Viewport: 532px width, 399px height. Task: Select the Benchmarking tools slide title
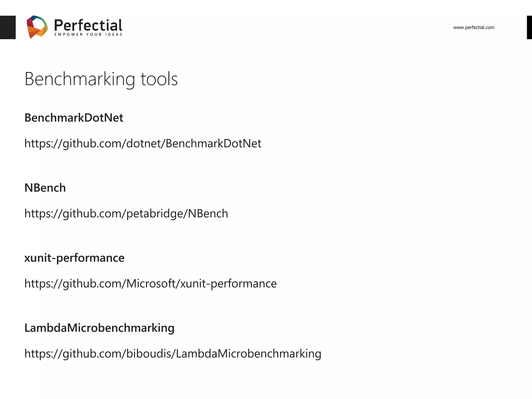tap(101, 79)
